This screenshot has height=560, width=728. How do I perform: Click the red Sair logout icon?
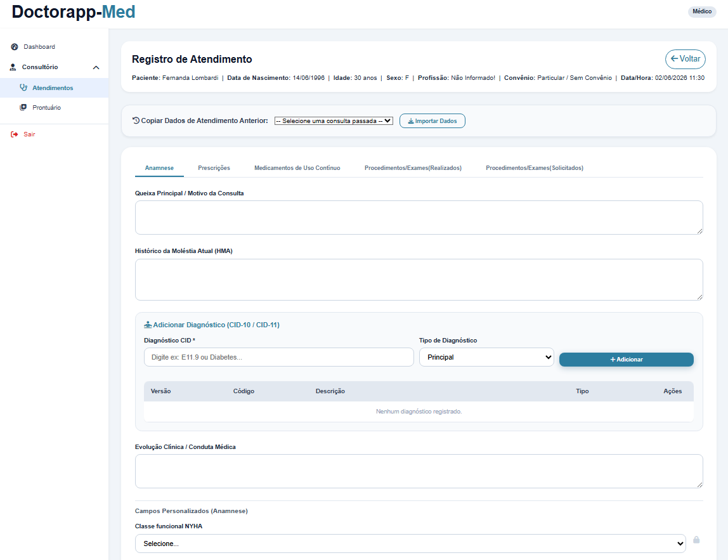[x=15, y=134]
